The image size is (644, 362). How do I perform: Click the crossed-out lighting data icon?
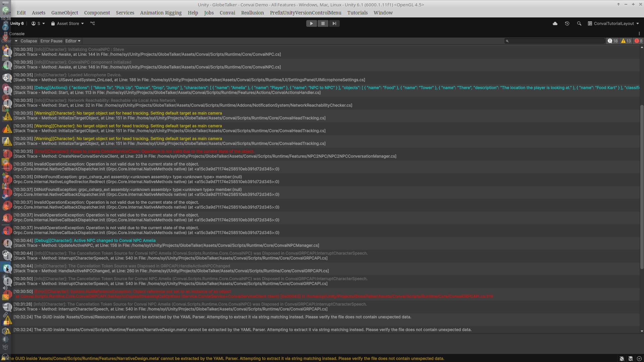[x=631, y=358]
